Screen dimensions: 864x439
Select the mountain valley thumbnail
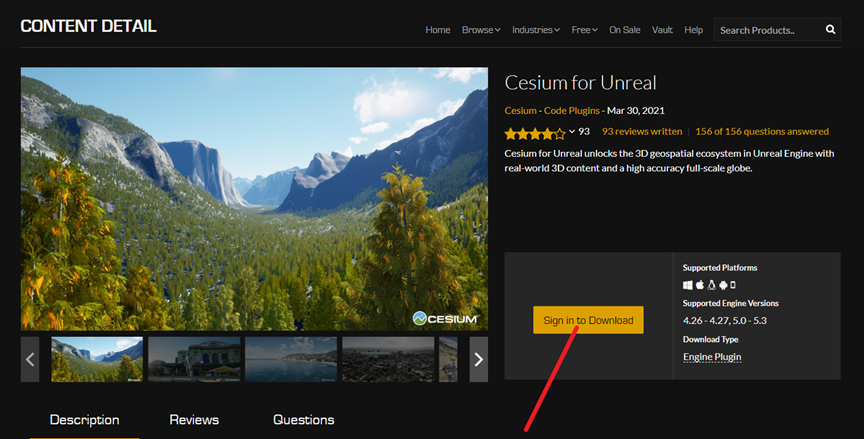click(x=97, y=360)
